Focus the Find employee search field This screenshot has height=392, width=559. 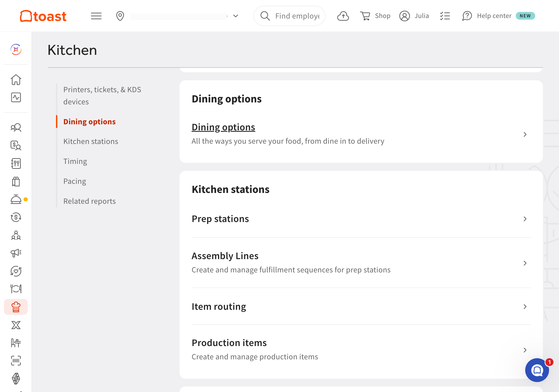pyautogui.click(x=289, y=16)
